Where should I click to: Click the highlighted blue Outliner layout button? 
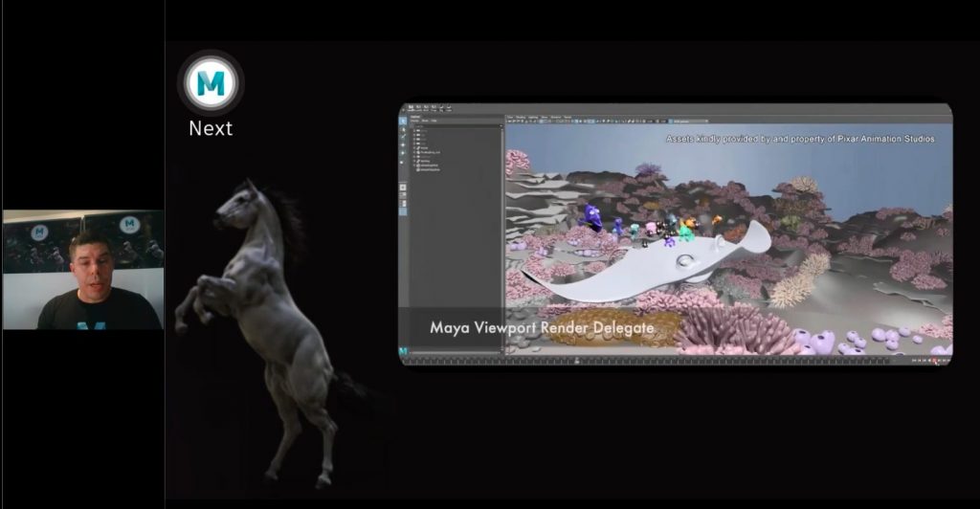[403, 211]
